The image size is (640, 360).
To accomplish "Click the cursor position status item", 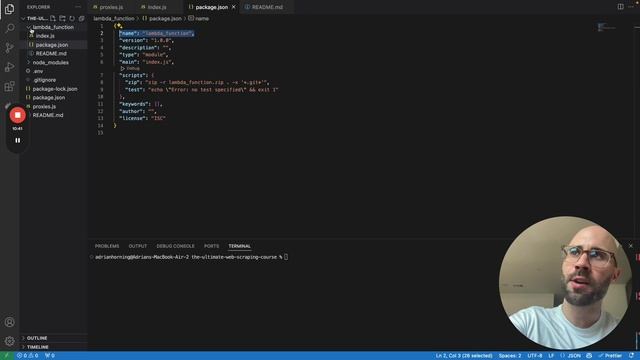I will 464,356.
